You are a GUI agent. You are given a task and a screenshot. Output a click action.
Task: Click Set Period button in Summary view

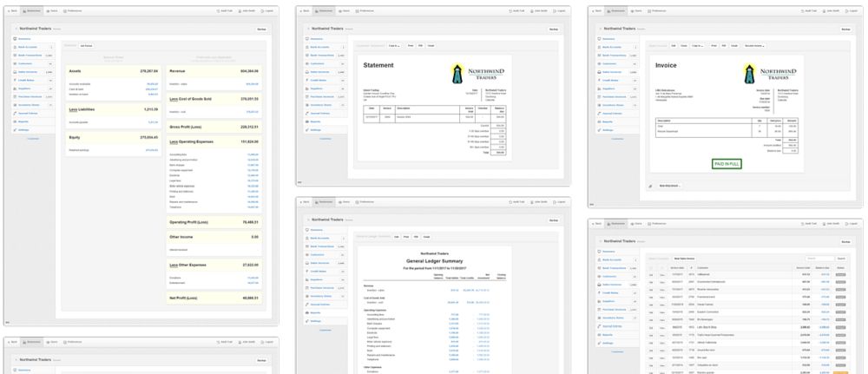point(88,45)
